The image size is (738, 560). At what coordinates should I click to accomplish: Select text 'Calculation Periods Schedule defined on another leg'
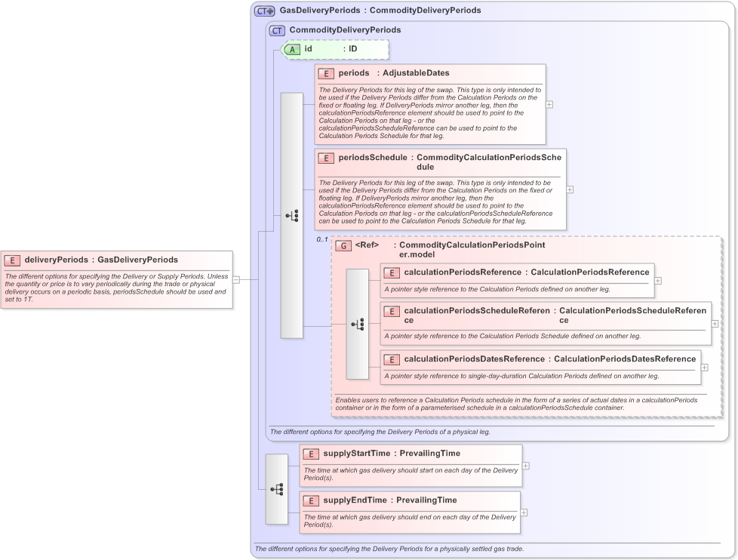(560, 336)
